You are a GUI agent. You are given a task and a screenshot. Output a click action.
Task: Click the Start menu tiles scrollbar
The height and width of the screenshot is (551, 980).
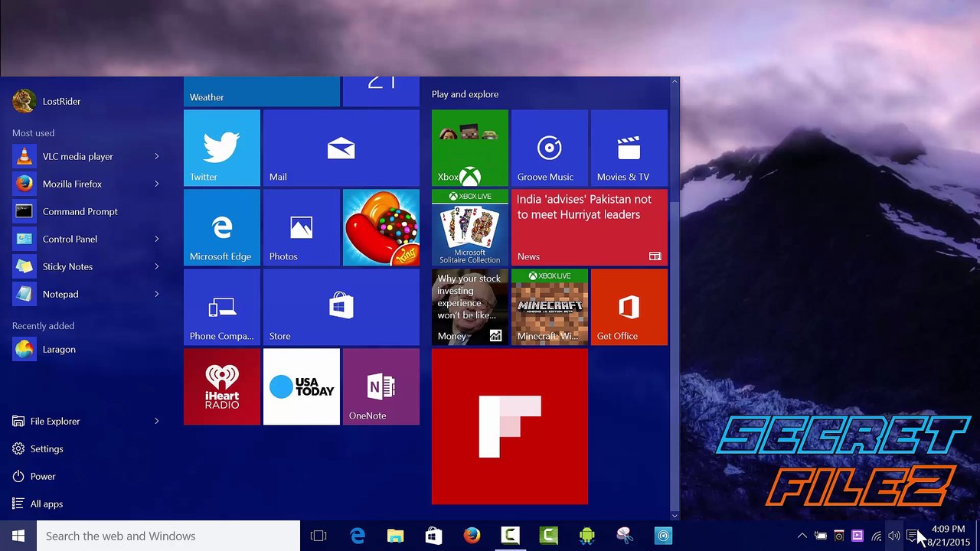675,356
